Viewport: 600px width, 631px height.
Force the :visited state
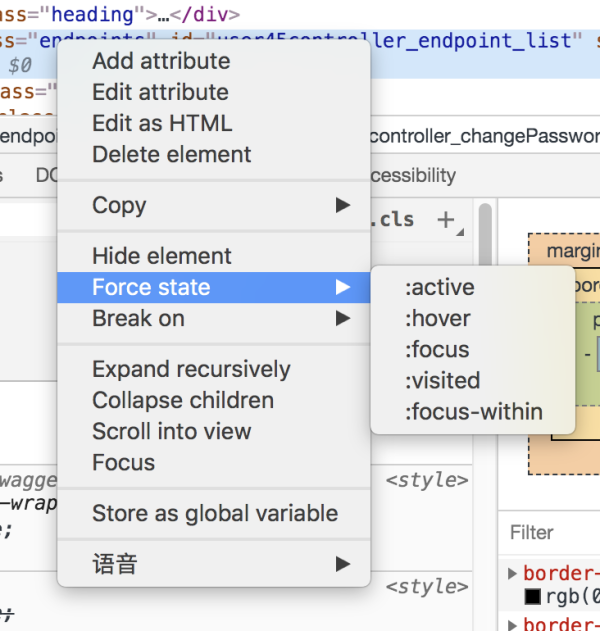click(x=473, y=381)
